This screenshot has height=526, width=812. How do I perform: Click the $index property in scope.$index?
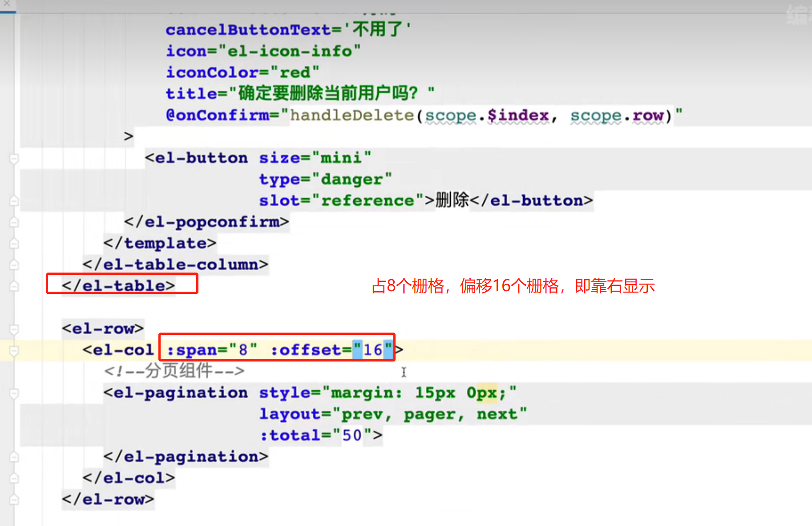coord(518,115)
